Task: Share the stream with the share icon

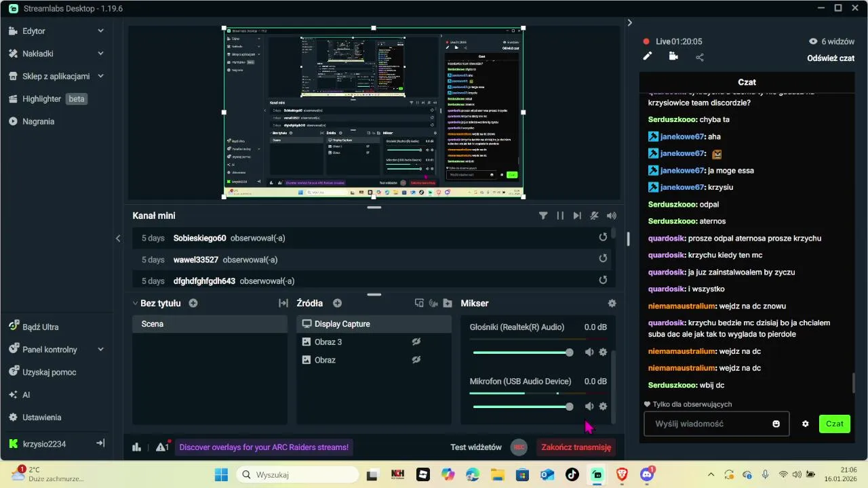Action: [700, 57]
